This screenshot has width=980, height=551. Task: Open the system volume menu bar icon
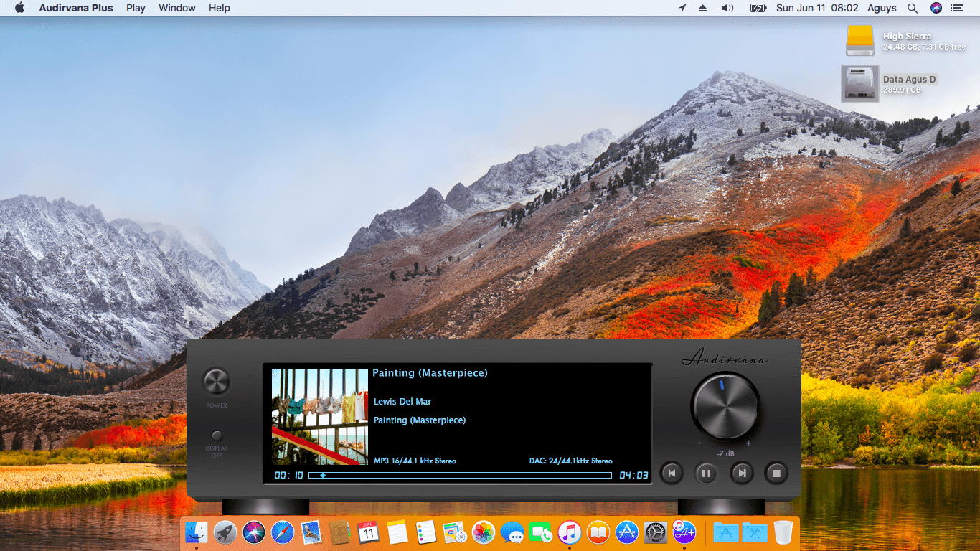tap(727, 8)
